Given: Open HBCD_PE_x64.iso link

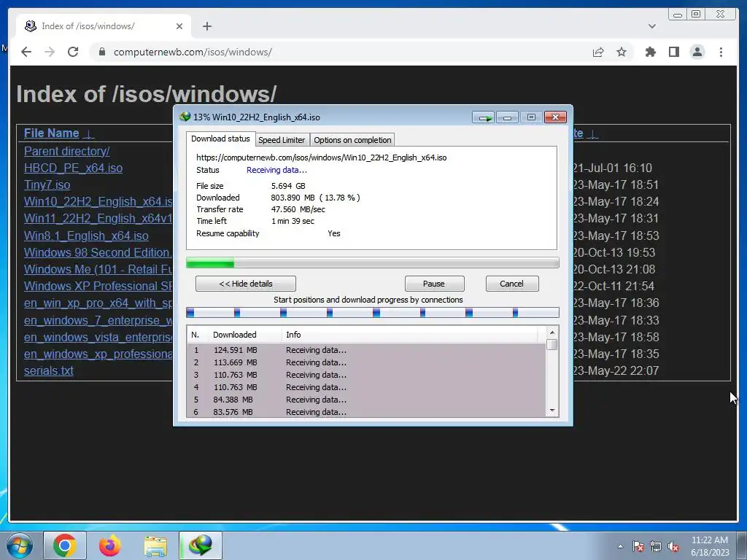Looking at the screenshot, I should pos(74,168).
